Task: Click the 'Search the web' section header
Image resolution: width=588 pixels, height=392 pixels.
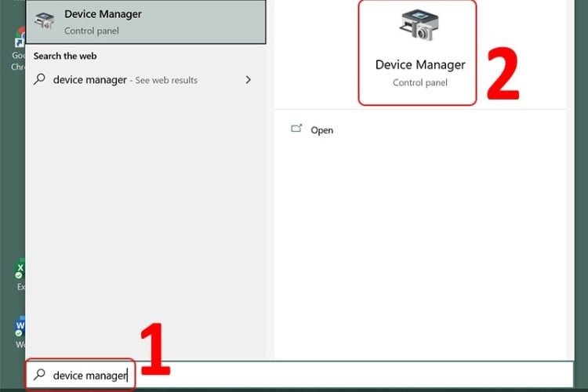Action: click(x=65, y=56)
